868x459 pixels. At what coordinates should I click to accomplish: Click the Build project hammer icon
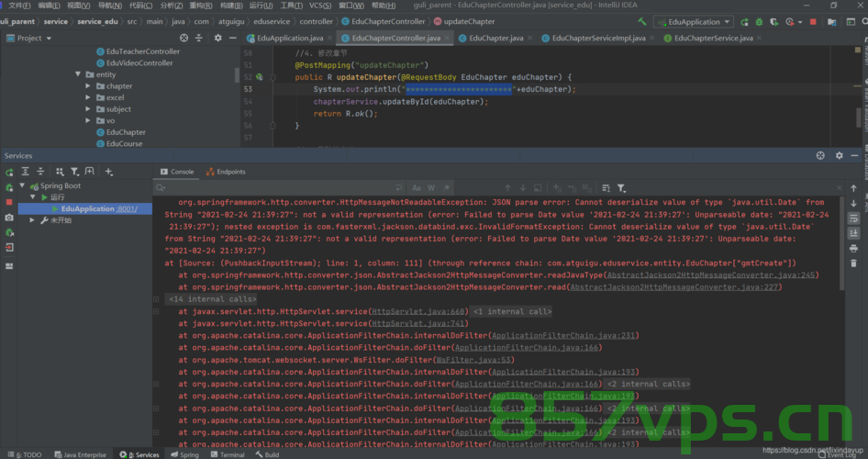[641, 22]
